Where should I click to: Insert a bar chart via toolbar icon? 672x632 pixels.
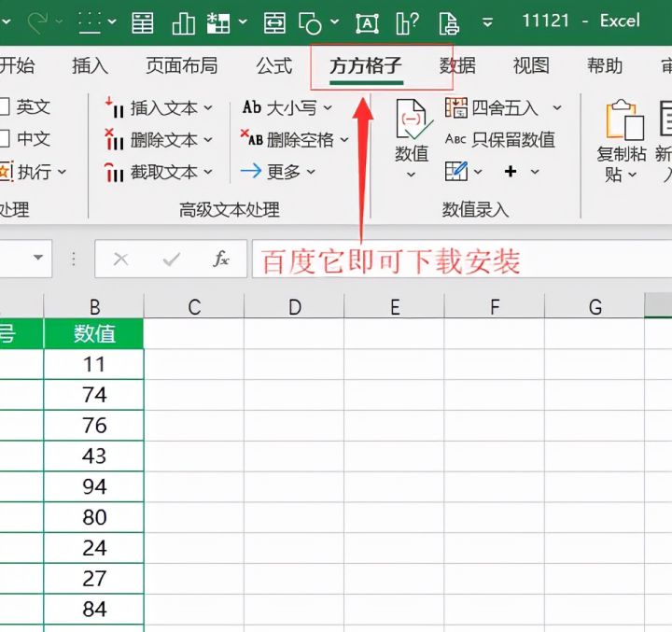coord(184,22)
